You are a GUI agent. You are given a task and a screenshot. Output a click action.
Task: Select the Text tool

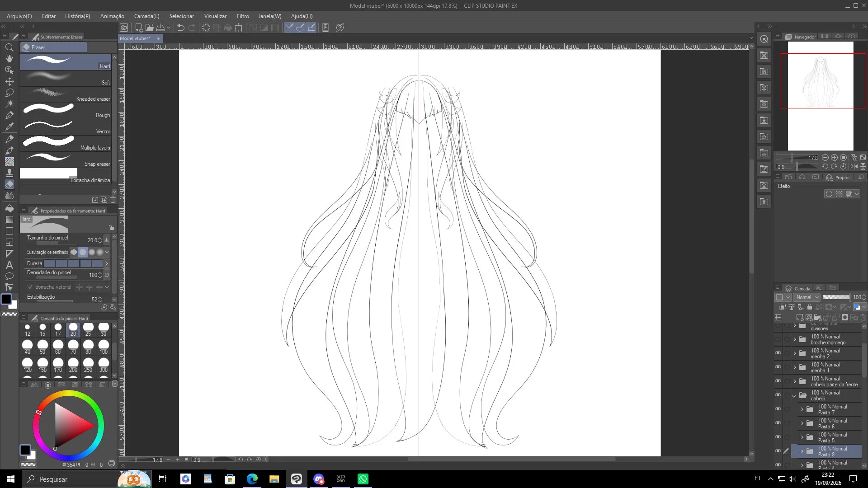[9, 265]
